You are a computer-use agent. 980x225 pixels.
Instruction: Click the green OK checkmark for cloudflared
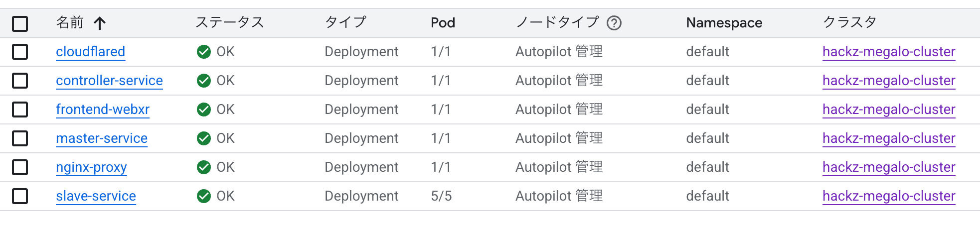point(203,52)
